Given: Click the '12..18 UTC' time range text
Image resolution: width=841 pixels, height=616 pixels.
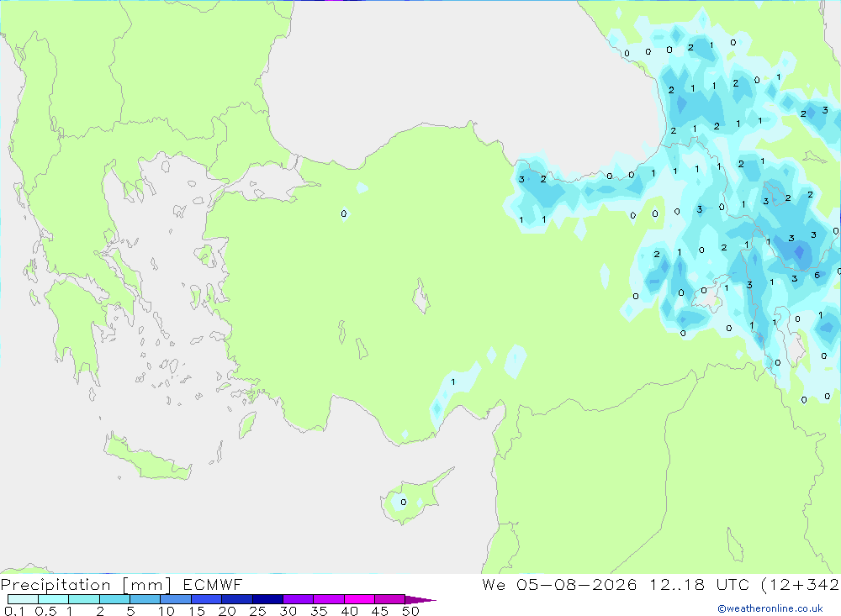Looking at the screenshot, I should pyautogui.click(x=700, y=585).
